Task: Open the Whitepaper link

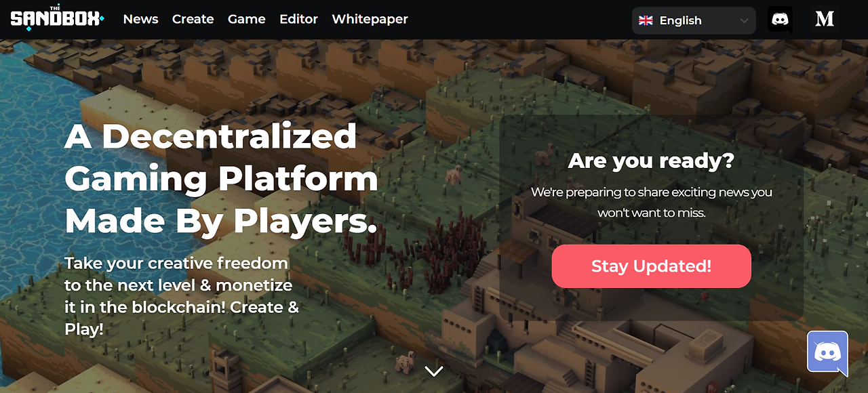Action: [370, 19]
